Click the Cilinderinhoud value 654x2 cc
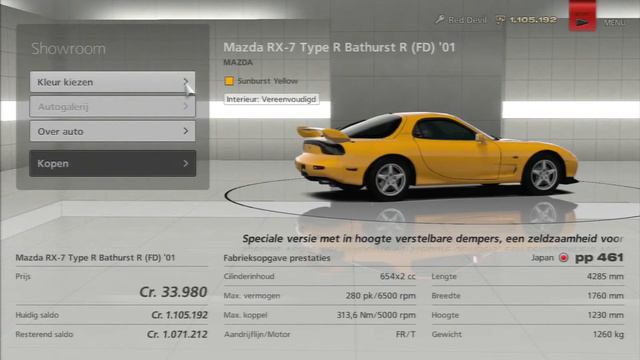This screenshot has height=360, width=640. pos(398,276)
